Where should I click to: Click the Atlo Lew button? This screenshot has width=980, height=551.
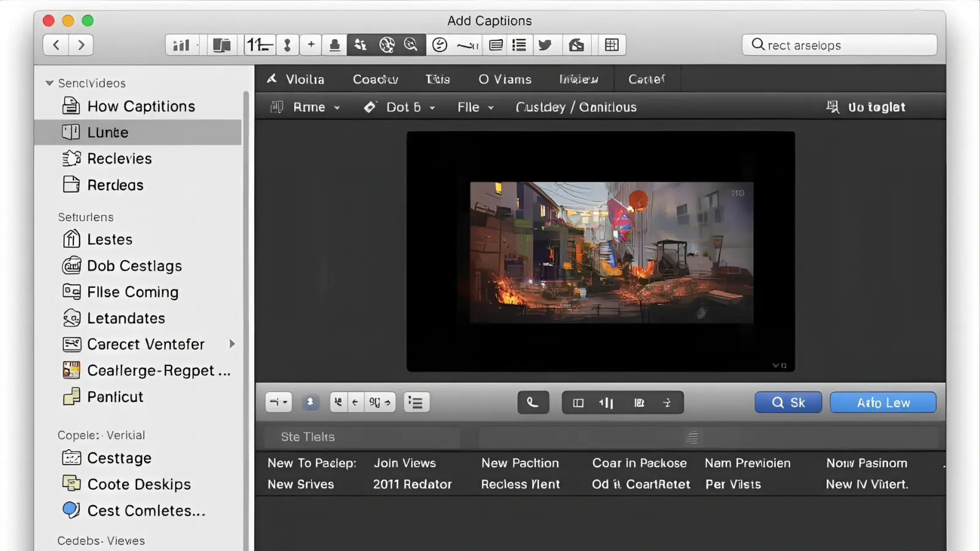(883, 403)
